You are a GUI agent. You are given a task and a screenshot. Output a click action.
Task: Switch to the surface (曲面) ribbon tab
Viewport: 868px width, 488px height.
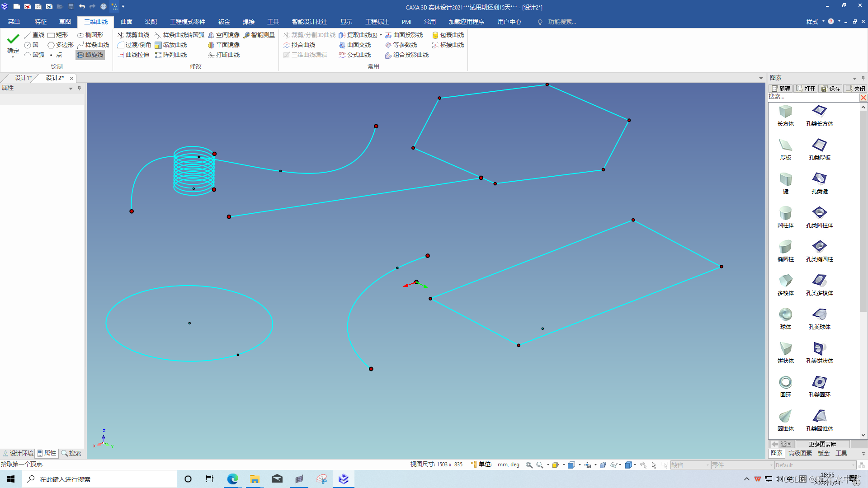tap(127, 22)
